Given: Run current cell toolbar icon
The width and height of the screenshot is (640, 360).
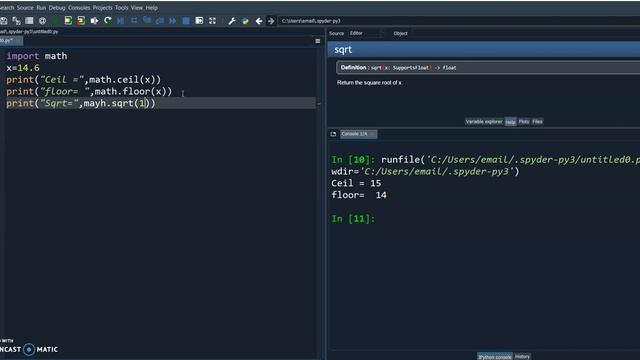Looking at the screenshot, I should tap(68, 21).
